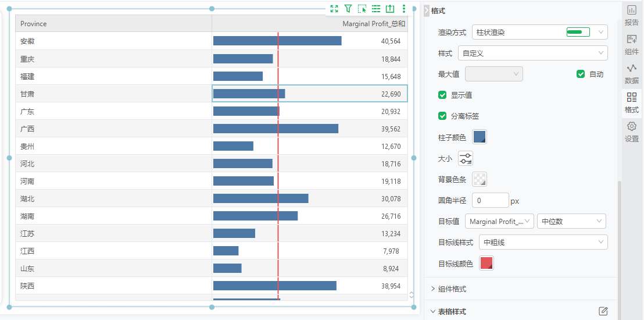Open the 最大值 dropdown
This screenshot has width=644, height=320.
pos(494,74)
